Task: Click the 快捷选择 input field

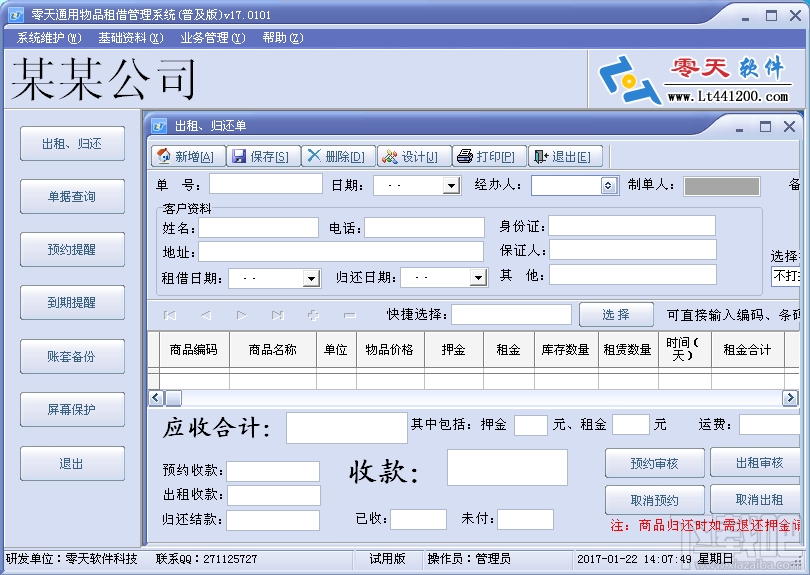Action: click(x=511, y=315)
